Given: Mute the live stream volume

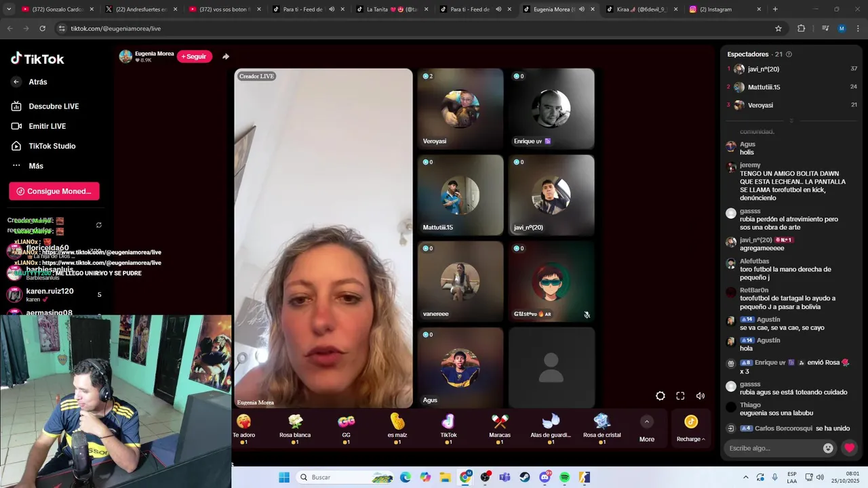Looking at the screenshot, I should pyautogui.click(x=701, y=396).
